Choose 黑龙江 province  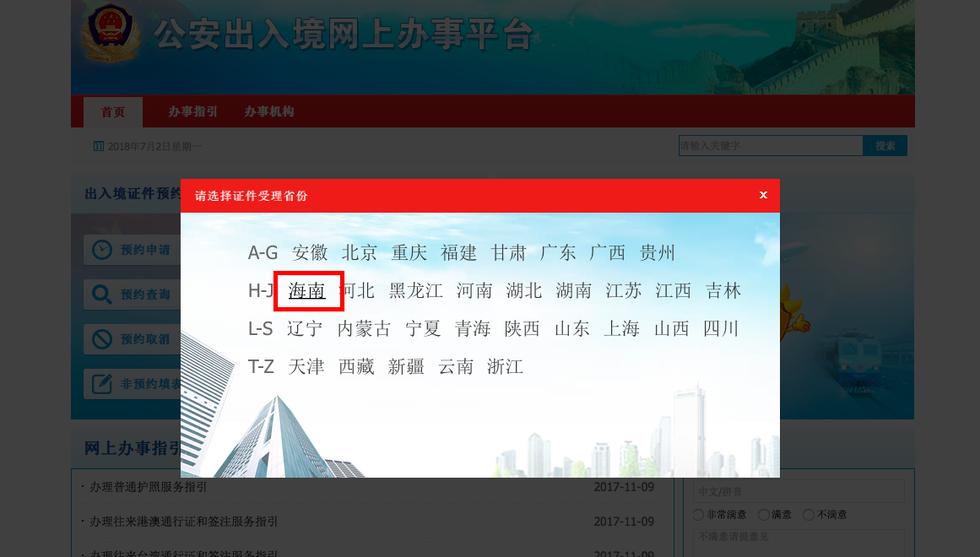[x=415, y=290]
